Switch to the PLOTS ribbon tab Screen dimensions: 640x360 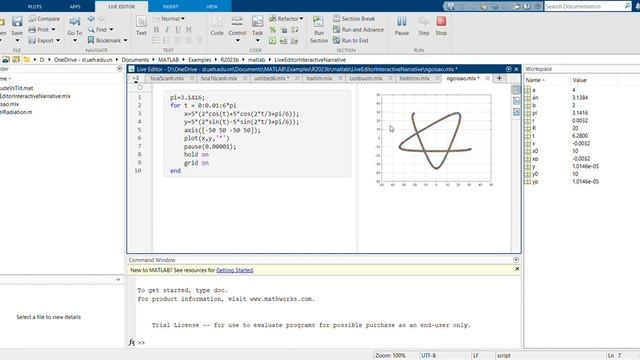click(x=35, y=7)
